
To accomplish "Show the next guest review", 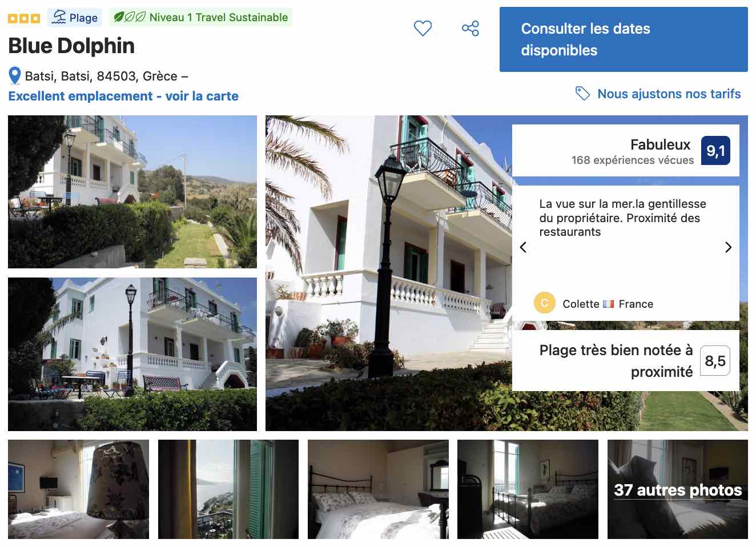I will point(728,247).
